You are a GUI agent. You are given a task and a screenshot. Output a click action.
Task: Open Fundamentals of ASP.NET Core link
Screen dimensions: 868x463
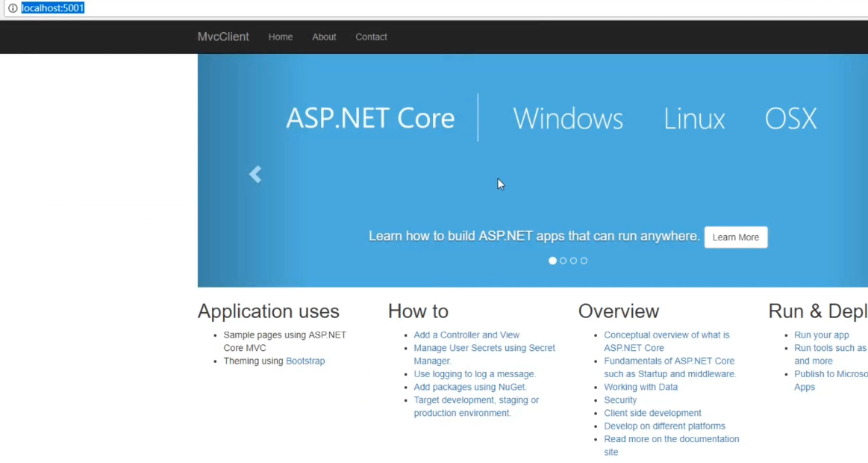click(669, 367)
